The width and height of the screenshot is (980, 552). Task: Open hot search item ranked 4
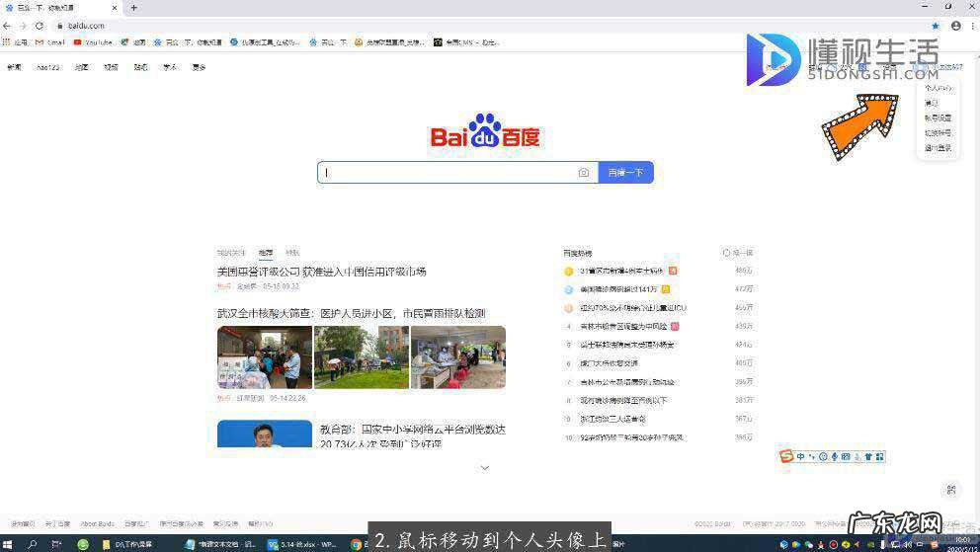coord(623,327)
